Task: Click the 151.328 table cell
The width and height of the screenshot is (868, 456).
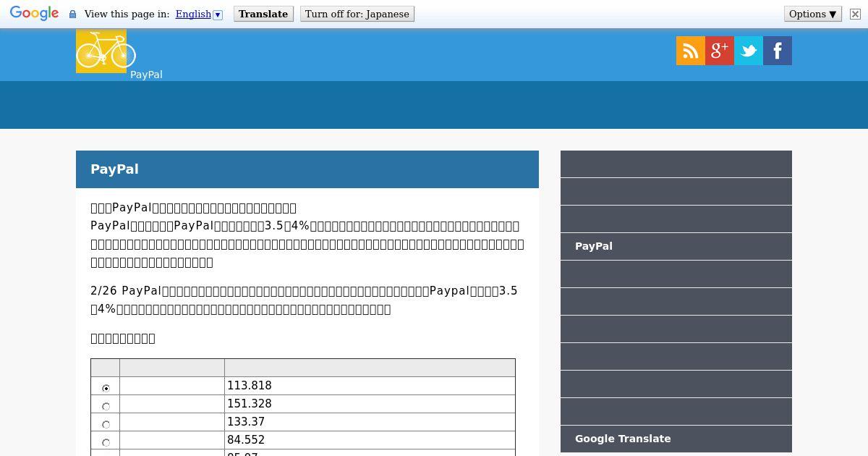Action: pyautogui.click(x=370, y=404)
